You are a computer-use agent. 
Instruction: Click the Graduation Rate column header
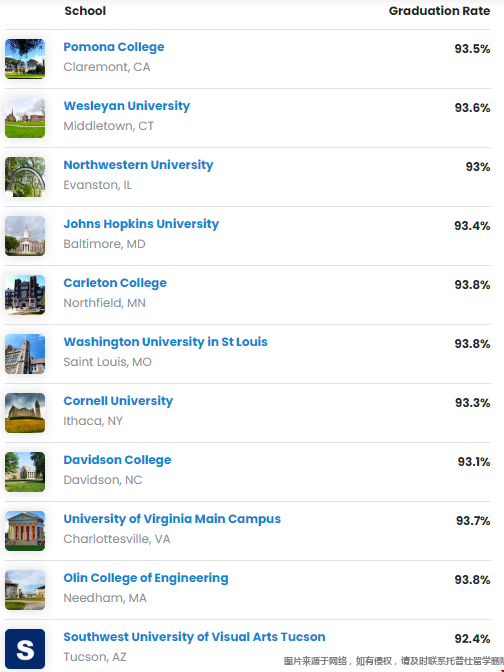click(x=439, y=11)
